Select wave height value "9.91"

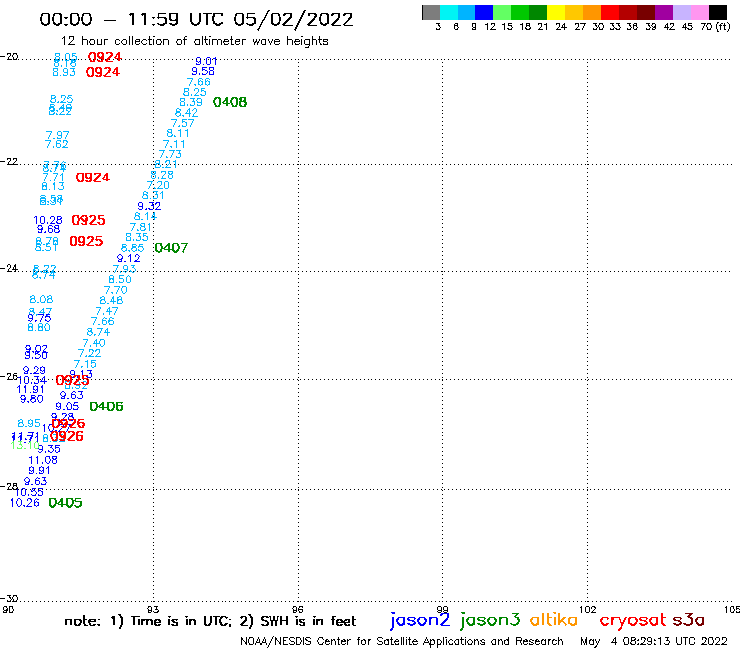click(x=39, y=471)
